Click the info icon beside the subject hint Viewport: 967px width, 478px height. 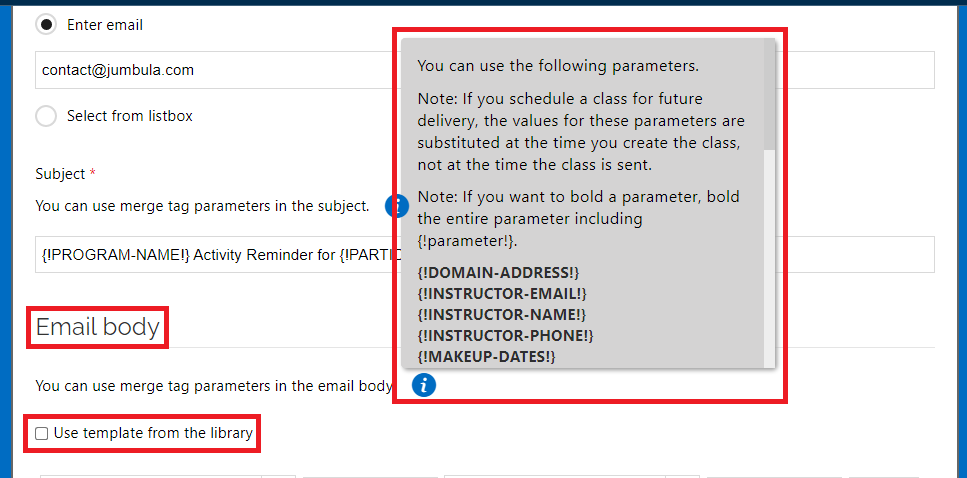pos(395,206)
